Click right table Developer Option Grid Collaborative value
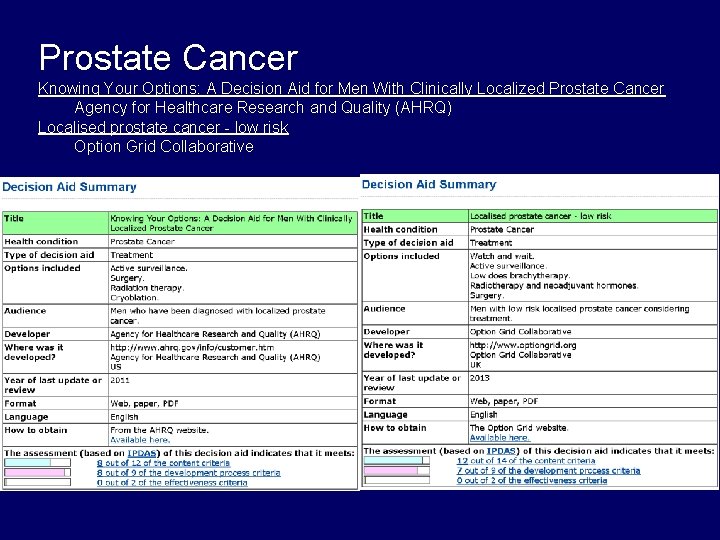The width and height of the screenshot is (720, 540). (520, 332)
